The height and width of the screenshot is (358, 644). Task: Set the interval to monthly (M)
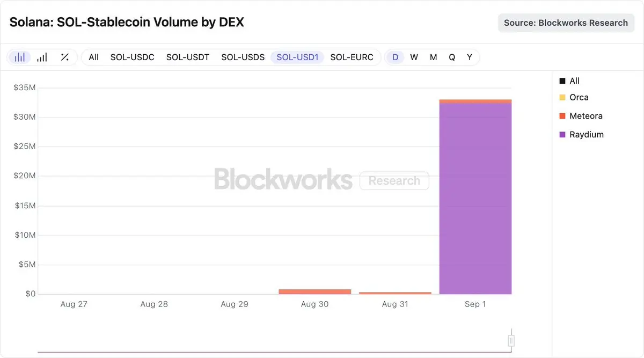pyautogui.click(x=433, y=57)
